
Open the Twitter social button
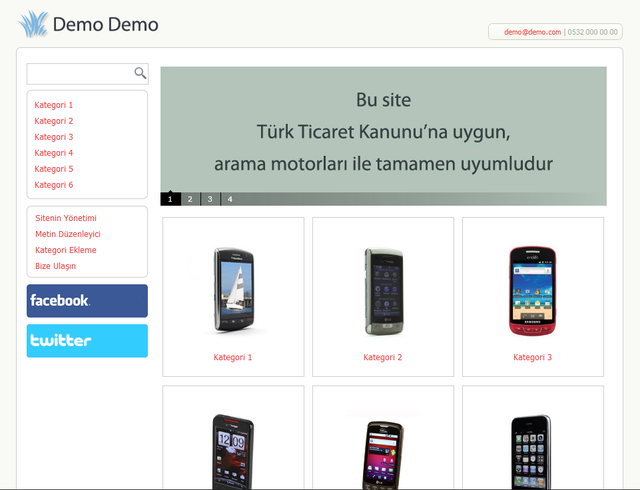[x=87, y=341]
